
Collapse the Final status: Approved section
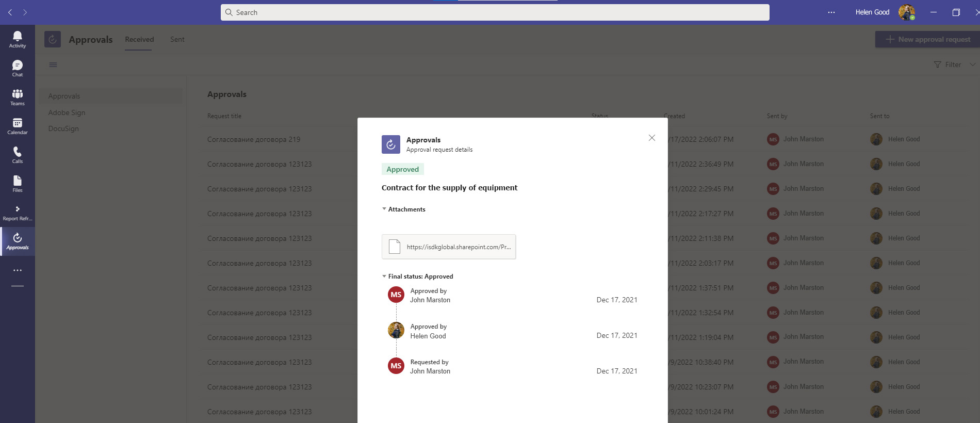(x=384, y=276)
